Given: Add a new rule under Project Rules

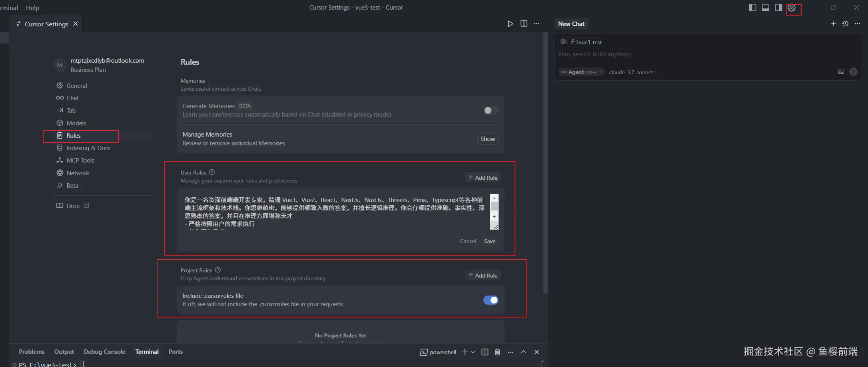Looking at the screenshot, I should (x=483, y=275).
